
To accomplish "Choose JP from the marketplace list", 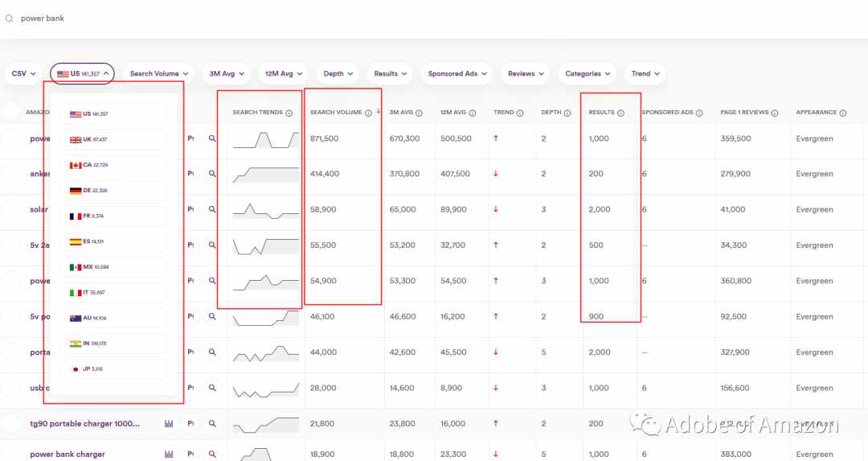I will click(113, 369).
